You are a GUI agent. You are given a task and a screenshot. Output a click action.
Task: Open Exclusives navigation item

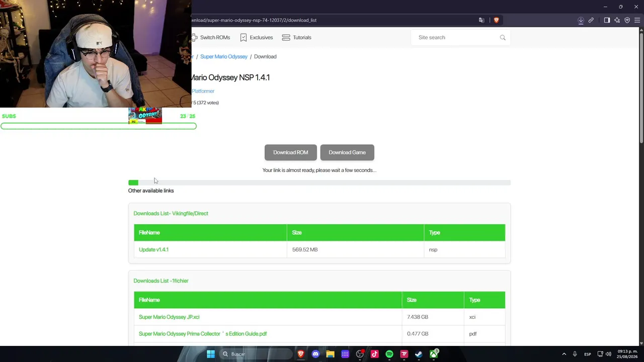257,38
